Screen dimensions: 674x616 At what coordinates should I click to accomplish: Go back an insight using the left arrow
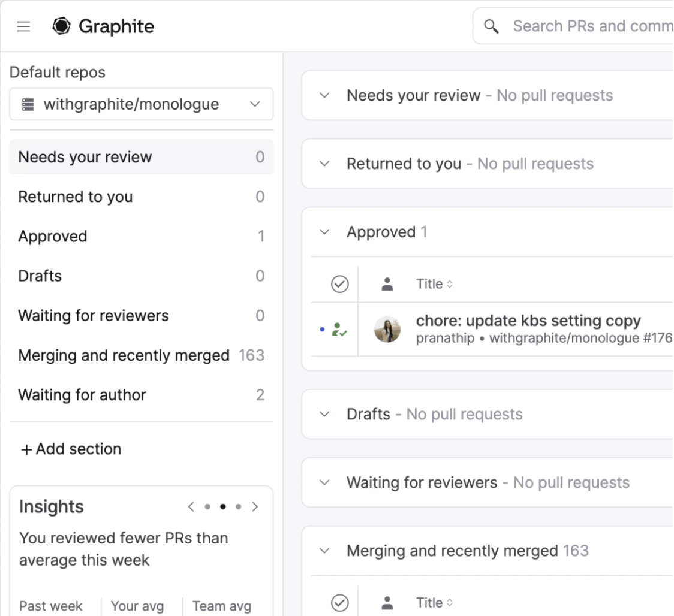pos(191,506)
